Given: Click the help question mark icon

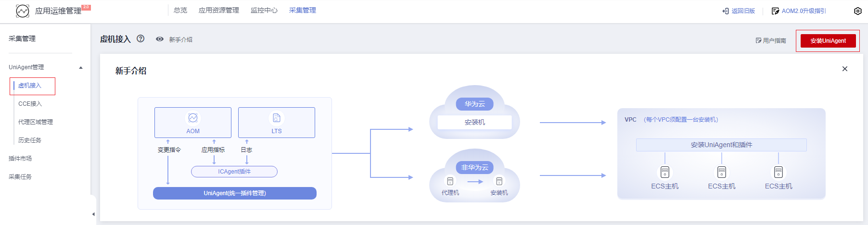Looking at the screenshot, I should click(x=140, y=38).
